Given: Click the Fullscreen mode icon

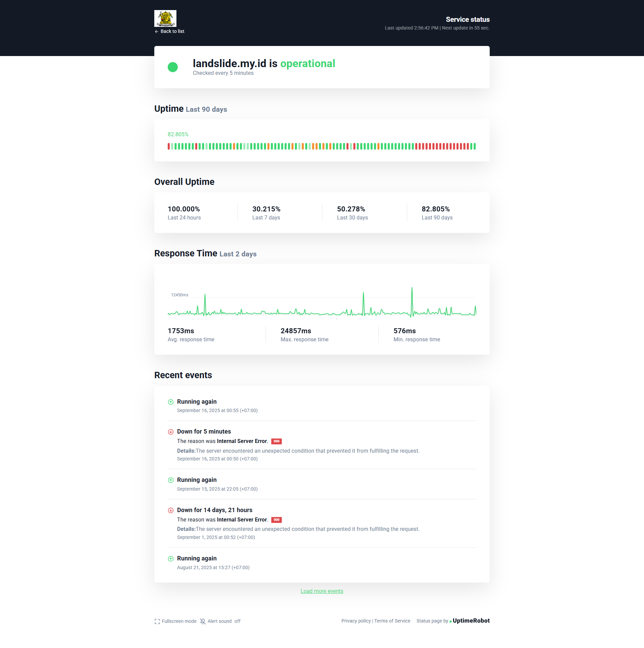Looking at the screenshot, I should [x=157, y=621].
